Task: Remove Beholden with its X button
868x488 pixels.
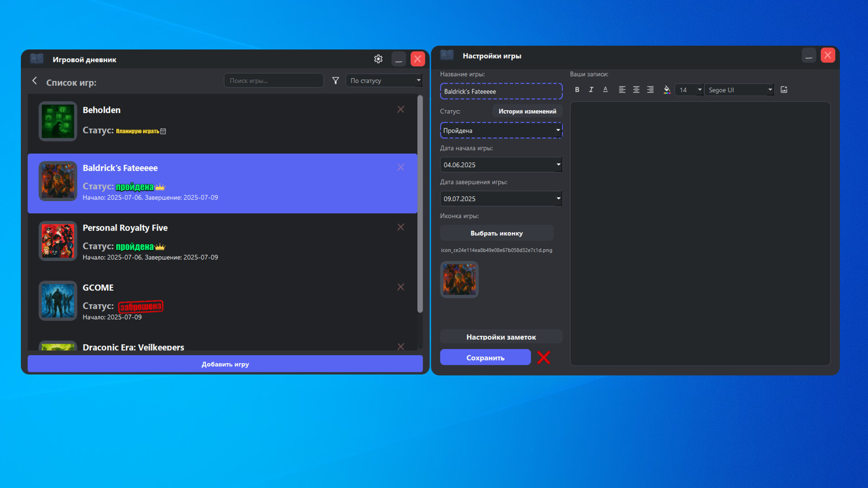Action: click(x=401, y=110)
